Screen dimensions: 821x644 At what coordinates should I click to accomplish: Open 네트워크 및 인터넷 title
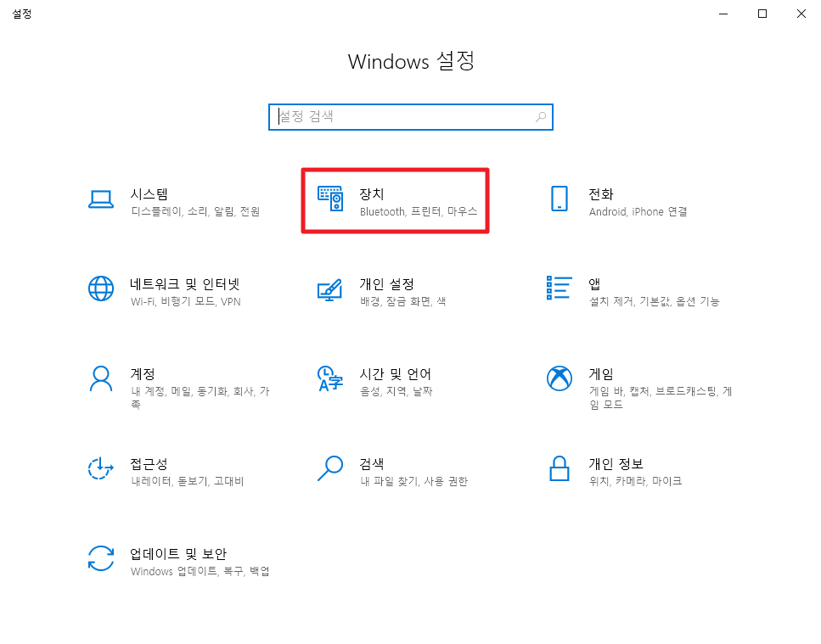pyautogui.click(x=185, y=284)
